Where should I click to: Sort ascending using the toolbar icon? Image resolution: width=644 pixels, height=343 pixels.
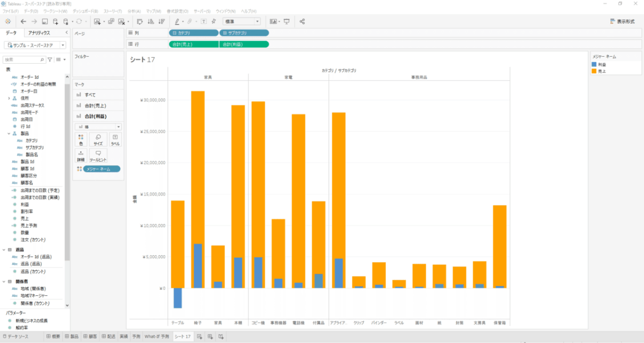(150, 21)
